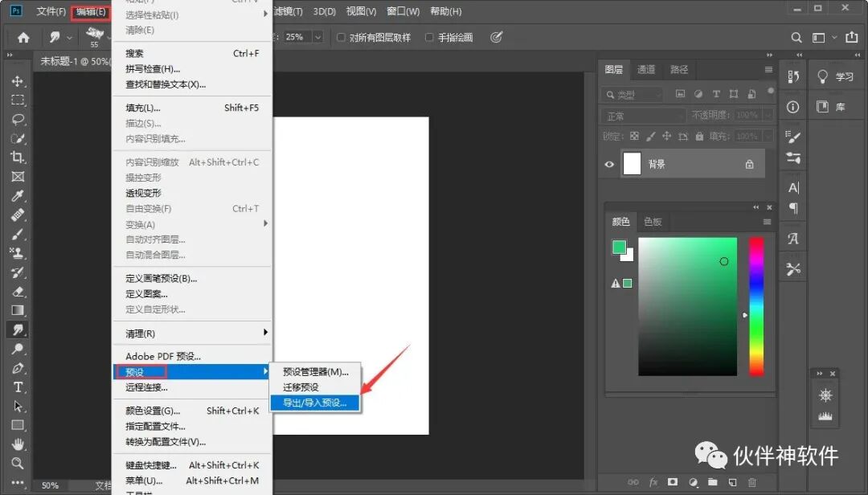
Task: Select the Rectangle shape tool
Action: (18, 425)
